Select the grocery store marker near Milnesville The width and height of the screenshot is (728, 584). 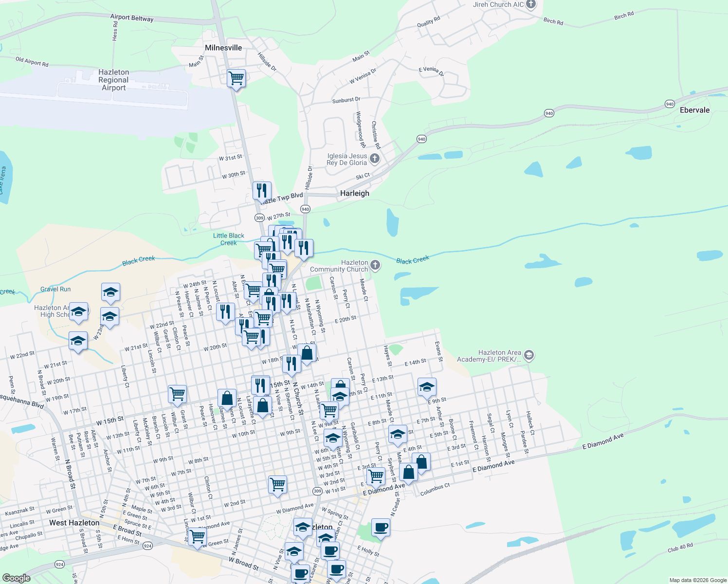click(x=236, y=78)
